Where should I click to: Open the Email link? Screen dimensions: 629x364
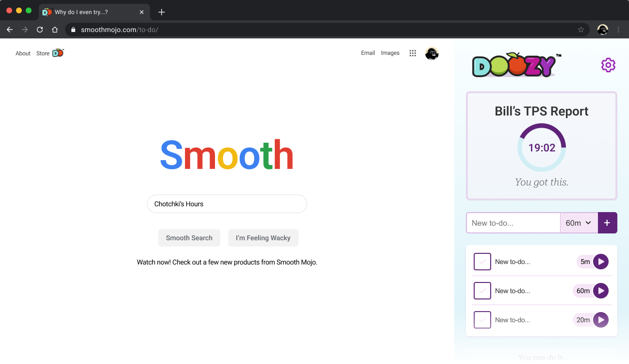(368, 53)
